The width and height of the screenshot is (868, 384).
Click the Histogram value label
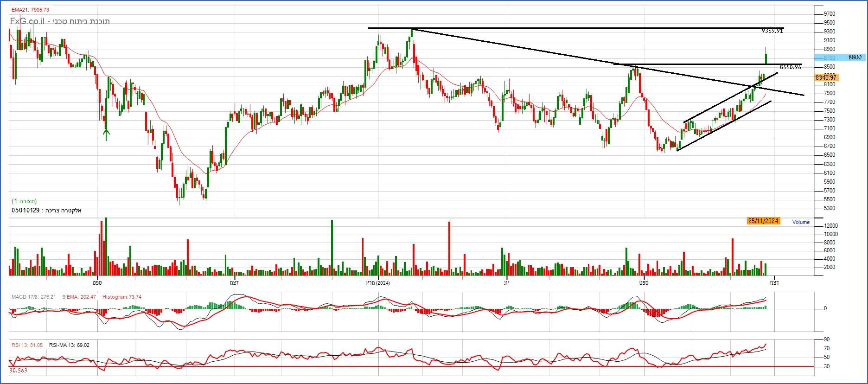(121, 297)
